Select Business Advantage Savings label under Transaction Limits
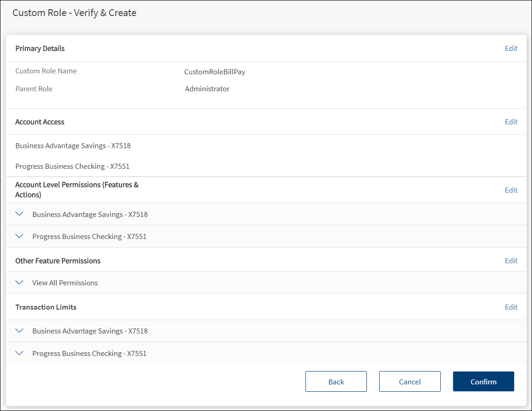 pyautogui.click(x=90, y=331)
